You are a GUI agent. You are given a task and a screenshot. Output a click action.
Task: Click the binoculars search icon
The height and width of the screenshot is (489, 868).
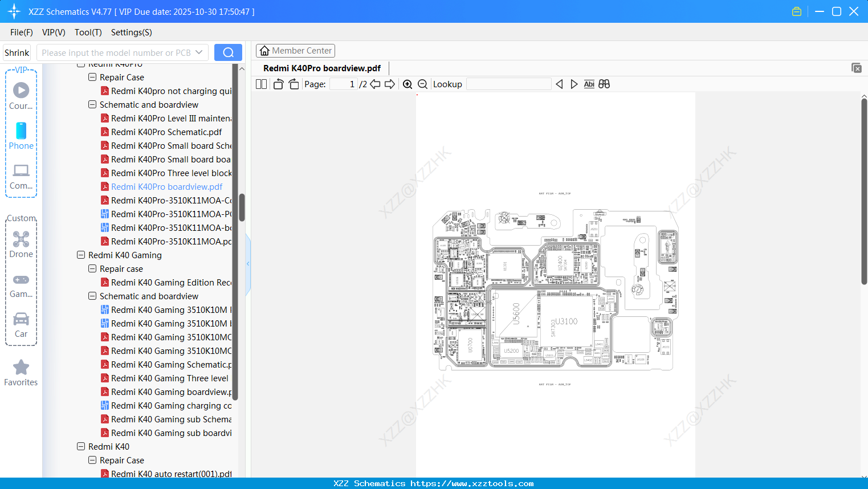(x=604, y=84)
